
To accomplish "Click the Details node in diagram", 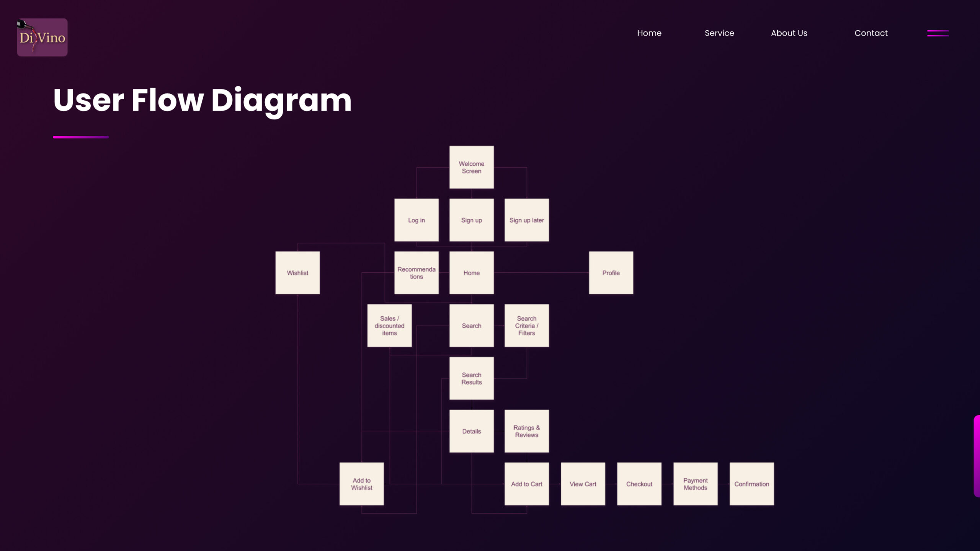I will click(x=471, y=430).
